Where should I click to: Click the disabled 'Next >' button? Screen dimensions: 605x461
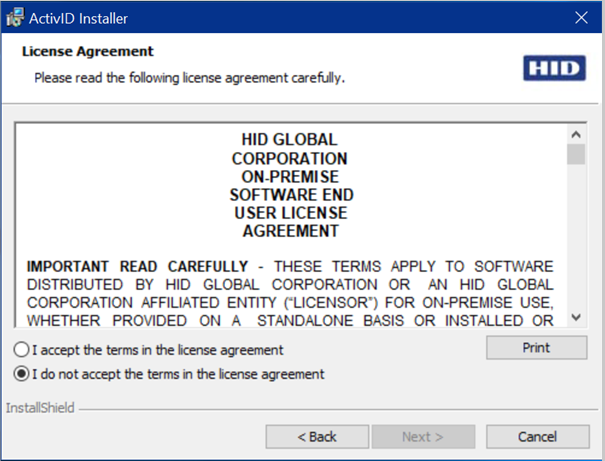pyautogui.click(x=423, y=437)
